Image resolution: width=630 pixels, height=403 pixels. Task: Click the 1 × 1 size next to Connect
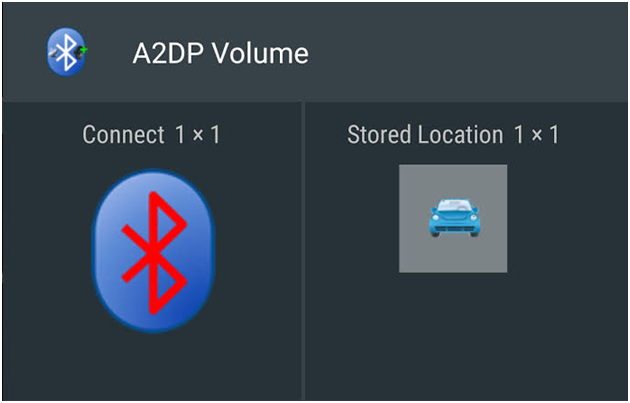[198, 135]
